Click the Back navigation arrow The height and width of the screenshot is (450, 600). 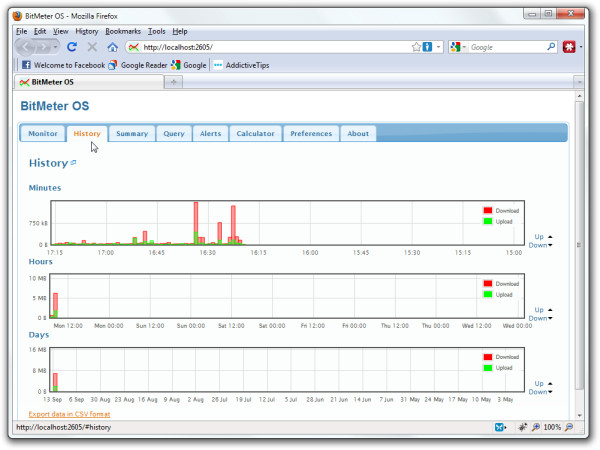click(26, 47)
